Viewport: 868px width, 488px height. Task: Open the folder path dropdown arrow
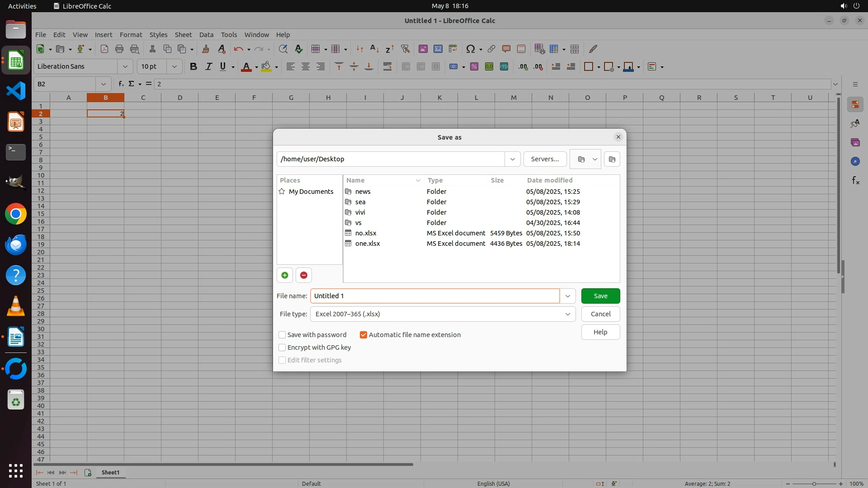(x=512, y=159)
